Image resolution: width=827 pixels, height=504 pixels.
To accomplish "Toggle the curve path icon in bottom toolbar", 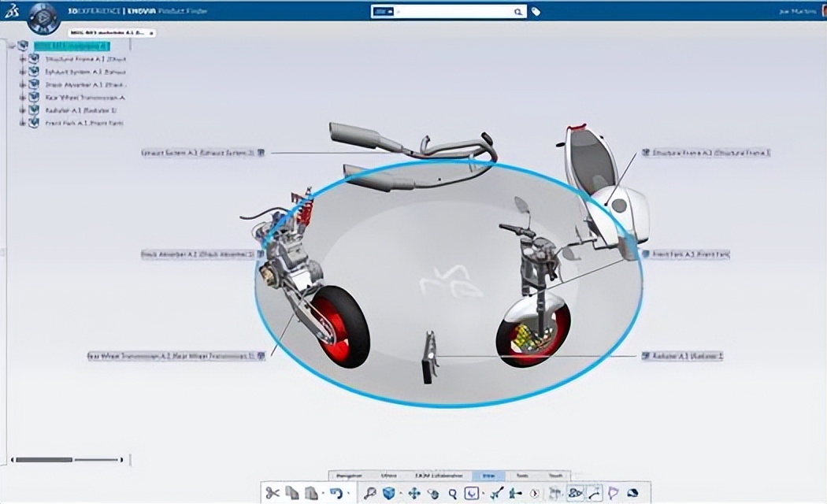I will pyautogui.click(x=593, y=493).
